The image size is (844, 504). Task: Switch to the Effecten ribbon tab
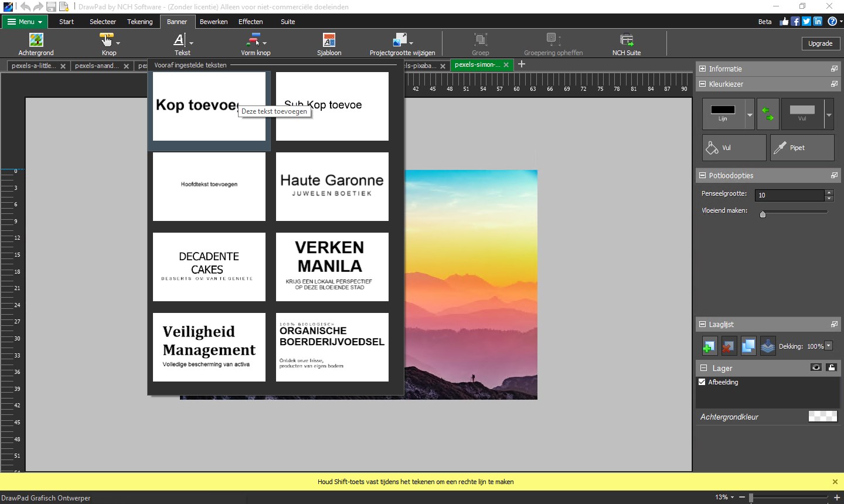(250, 22)
